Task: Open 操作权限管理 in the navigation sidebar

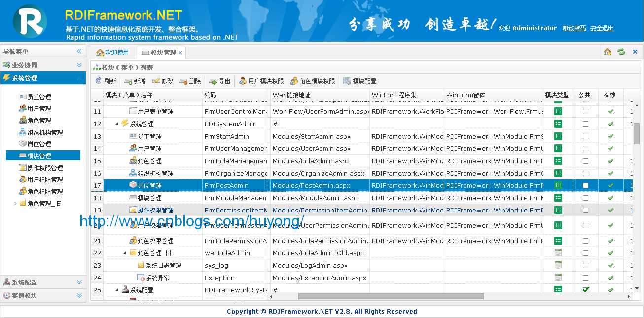Action: pos(41,168)
